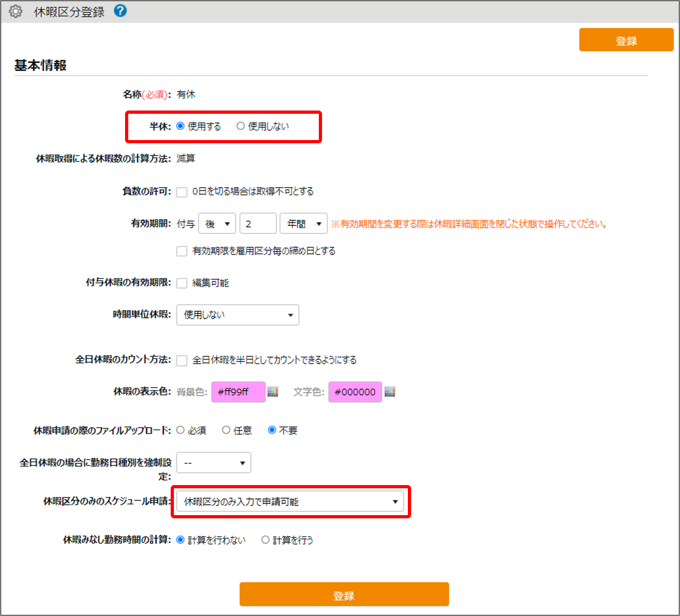Image resolution: width=680 pixels, height=616 pixels.
Task: Open the 年間 unit dropdown under 有効期間
Action: (303, 223)
